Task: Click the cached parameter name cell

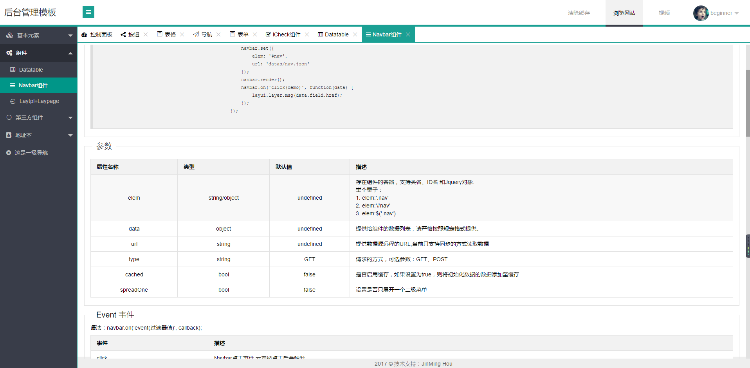Action: [x=134, y=275]
